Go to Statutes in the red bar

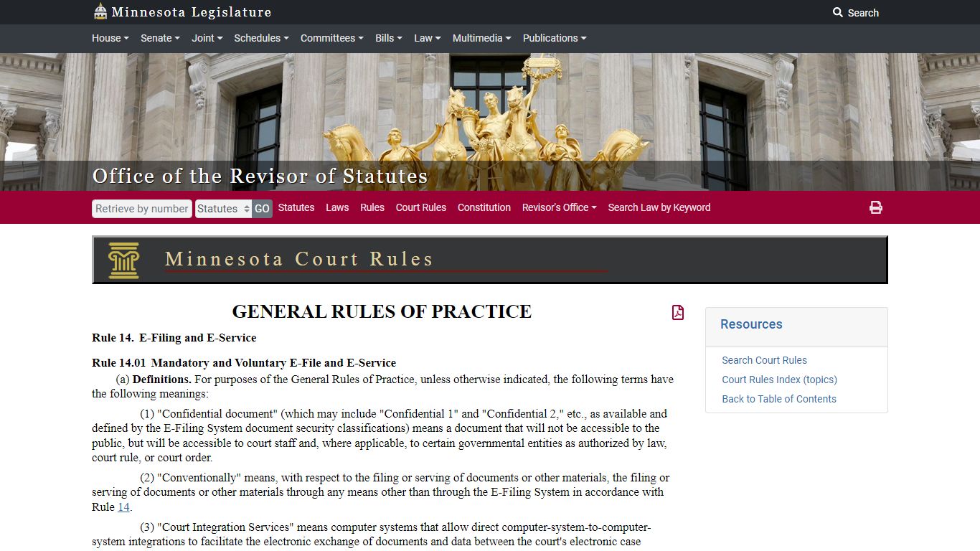(296, 207)
